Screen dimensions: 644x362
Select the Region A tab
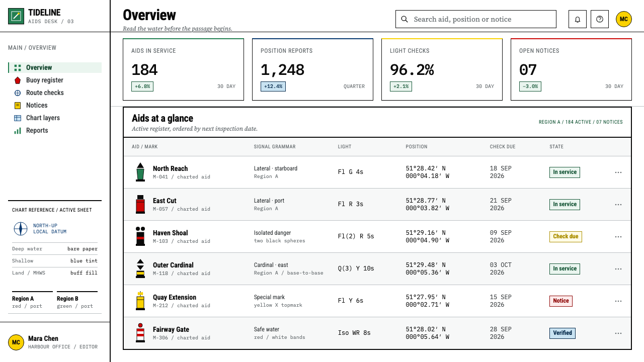tap(32, 302)
